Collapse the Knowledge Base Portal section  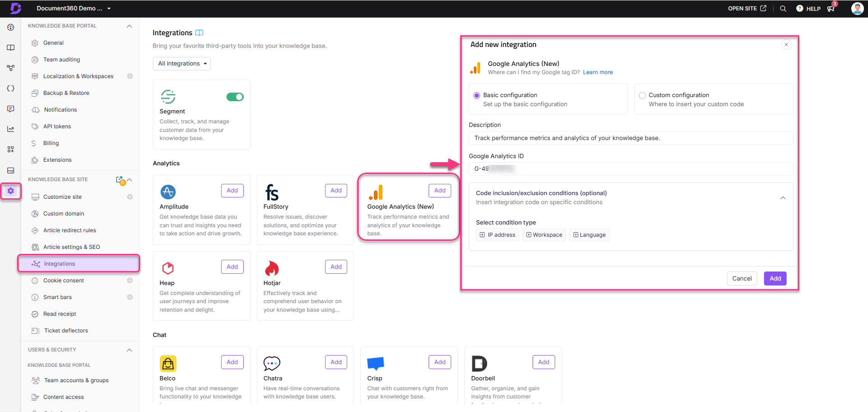coord(129,26)
